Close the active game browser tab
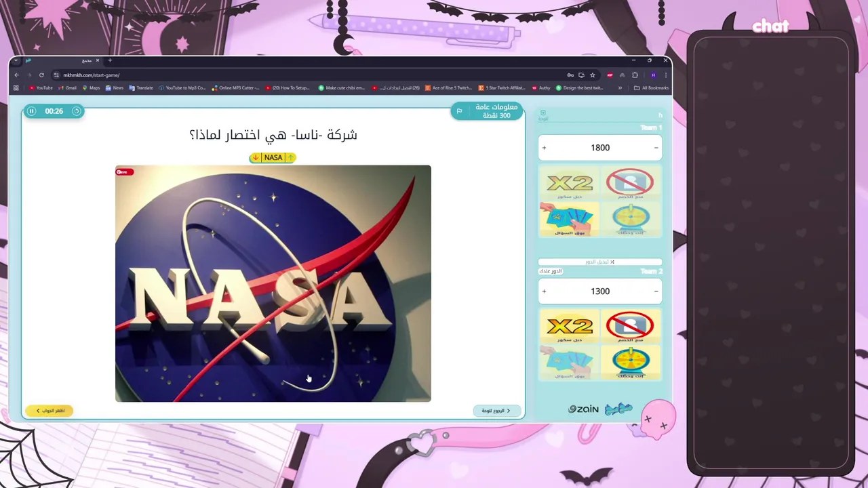Screen dimensions: 868x488 coord(98,60)
